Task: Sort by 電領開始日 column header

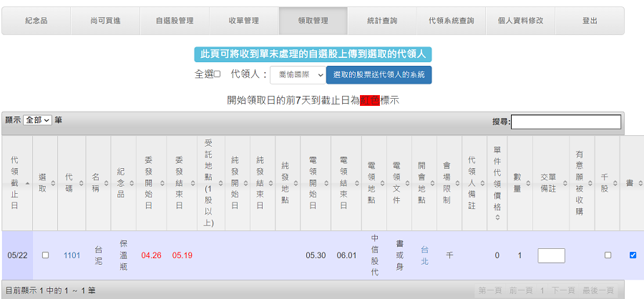Action: tap(313, 183)
